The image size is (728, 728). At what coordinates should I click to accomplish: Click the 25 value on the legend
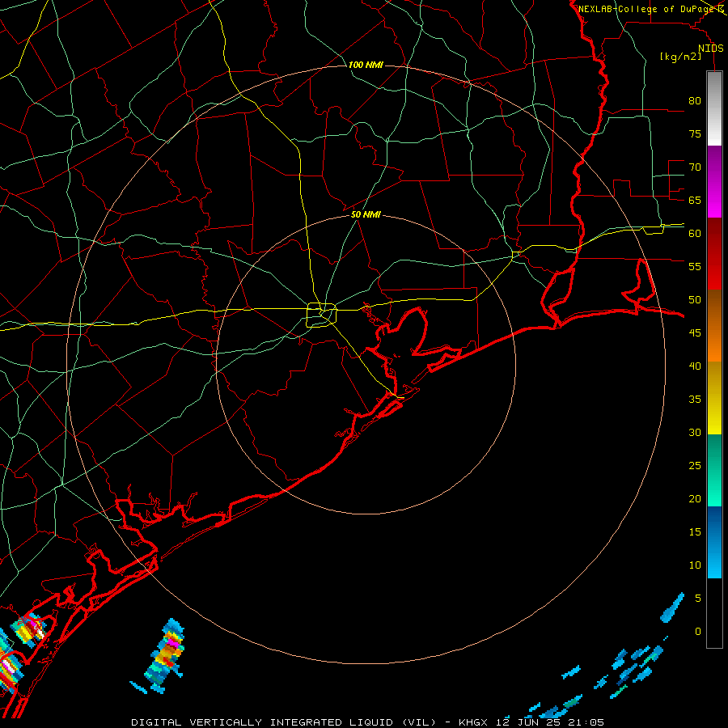point(695,466)
